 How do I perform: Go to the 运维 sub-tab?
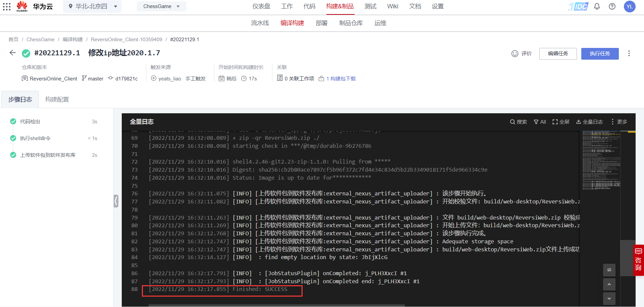[x=380, y=23]
